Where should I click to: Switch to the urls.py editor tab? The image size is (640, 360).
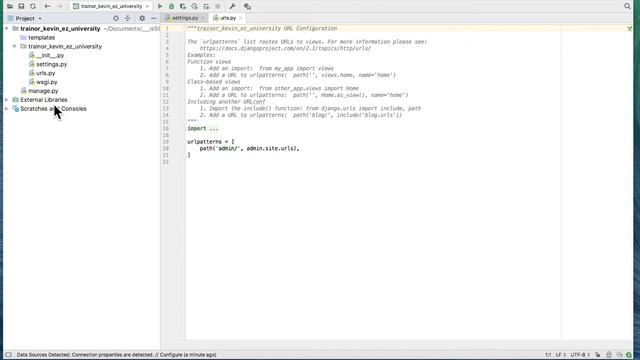click(228, 18)
